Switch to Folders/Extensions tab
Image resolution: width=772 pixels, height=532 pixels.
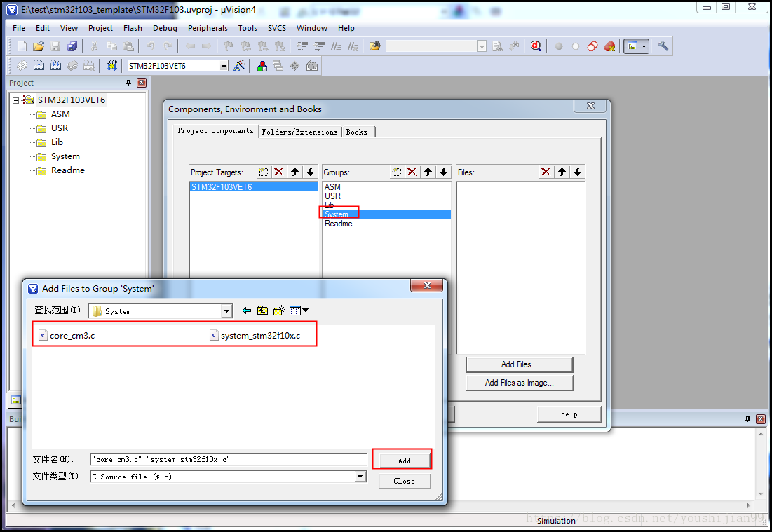click(x=300, y=132)
